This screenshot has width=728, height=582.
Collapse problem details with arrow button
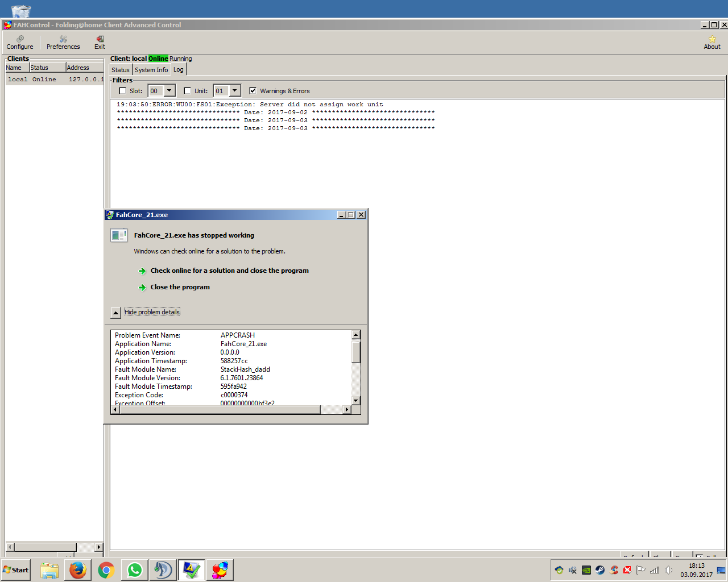point(115,313)
